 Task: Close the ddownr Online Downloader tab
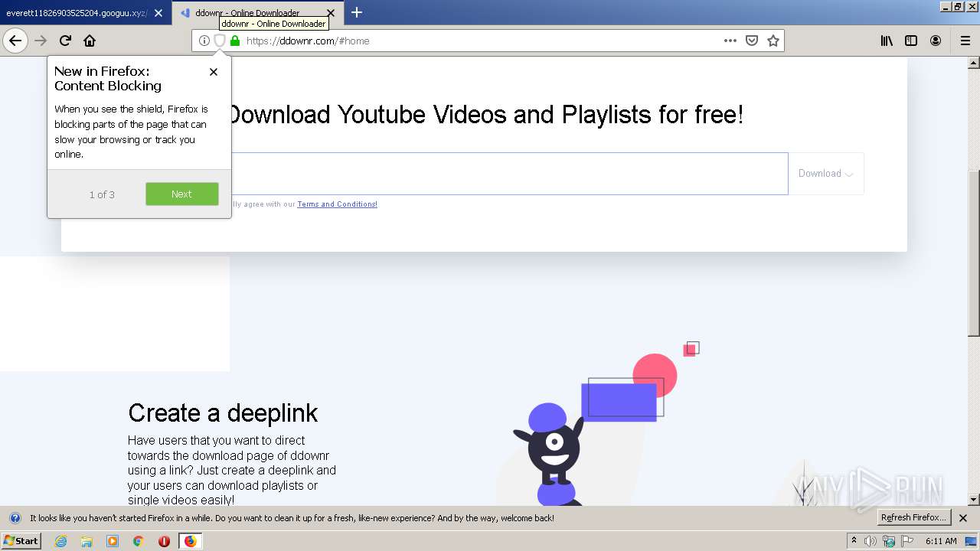[331, 13]
